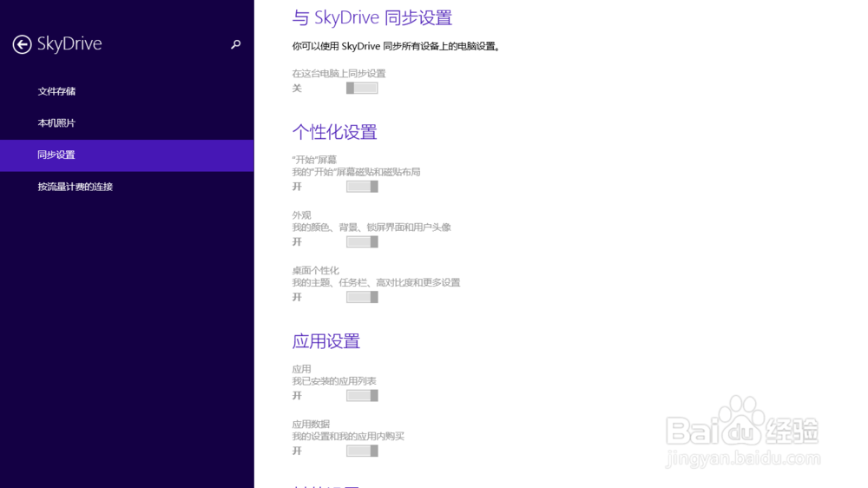The width and height of the screenshot is (868, 488).
Task: Click the text 我的设置和我的应用内购买
Action: click(348, 437)
